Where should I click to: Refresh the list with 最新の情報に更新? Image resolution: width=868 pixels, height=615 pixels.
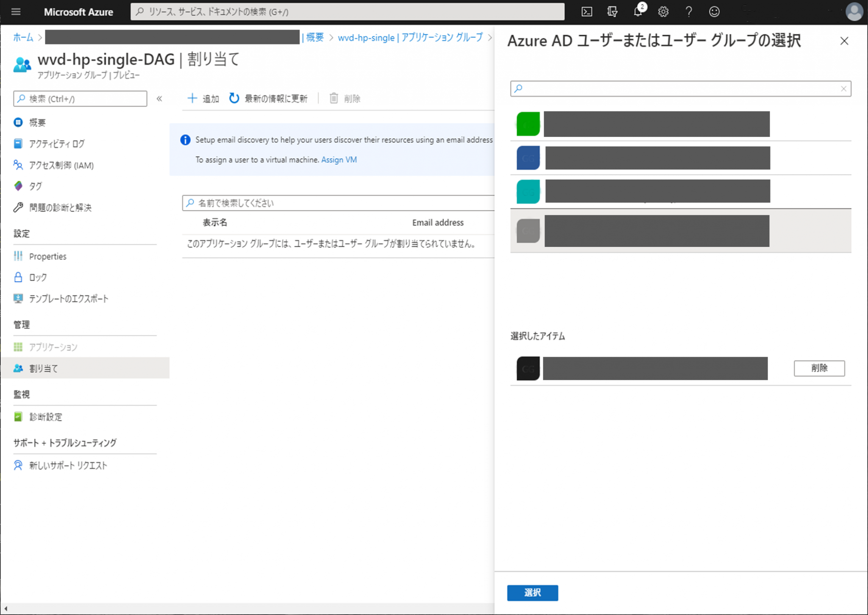[x=269, y=98]
